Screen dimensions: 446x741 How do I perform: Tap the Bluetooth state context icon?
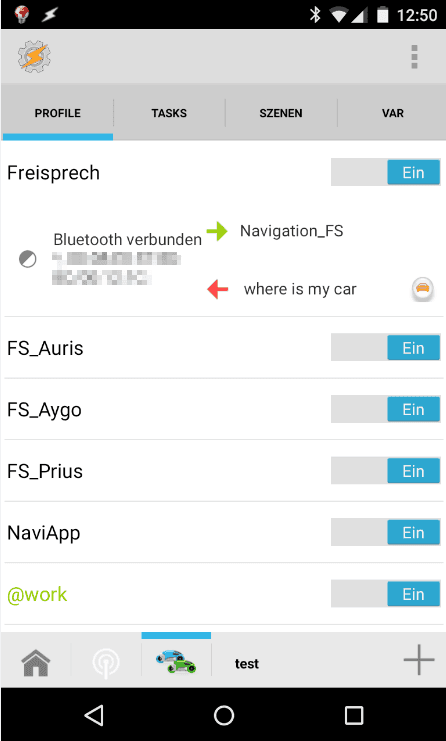point(27,260)
